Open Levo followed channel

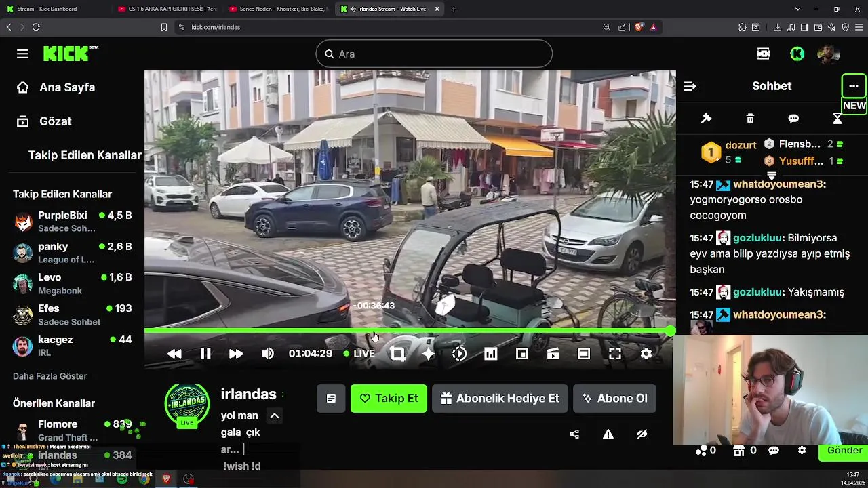pos(72,283)
